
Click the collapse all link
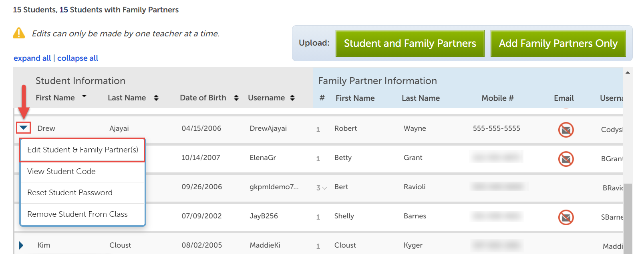click(x=78, y=58)
